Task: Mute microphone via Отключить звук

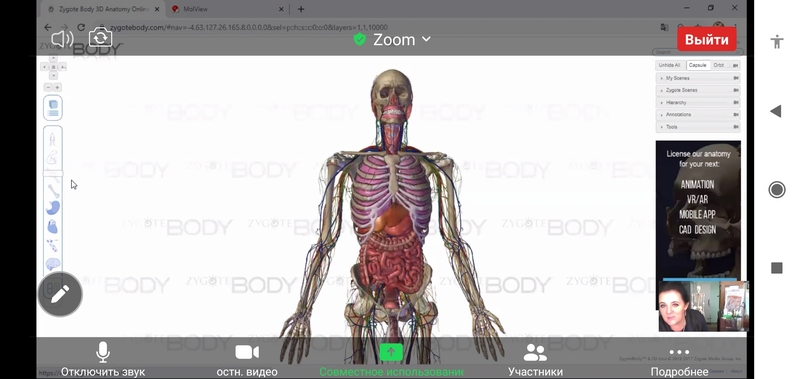Action: coord(103,361)
